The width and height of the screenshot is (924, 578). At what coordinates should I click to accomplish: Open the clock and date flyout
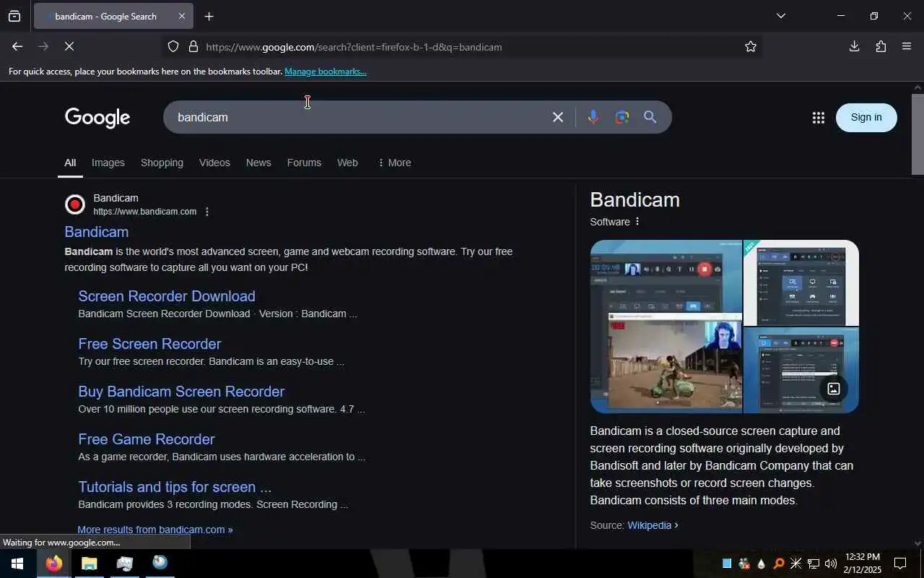pyautogui.click(x=863, y=564)
